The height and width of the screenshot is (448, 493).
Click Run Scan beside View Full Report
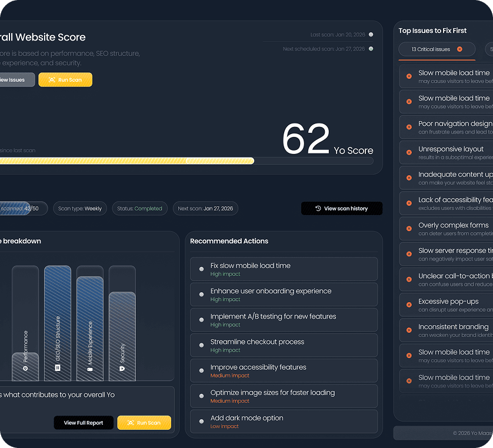[144, 423]
